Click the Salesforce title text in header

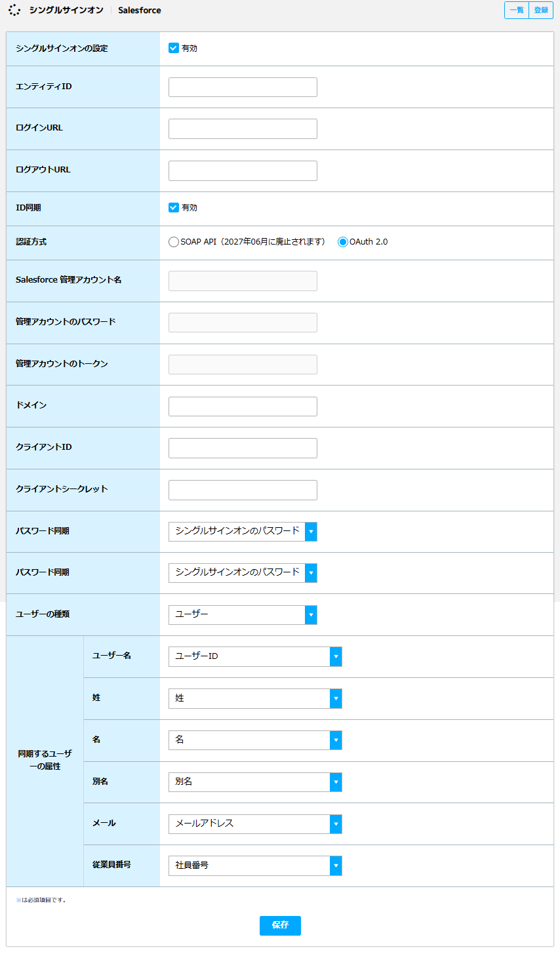[x=140, y=10]
